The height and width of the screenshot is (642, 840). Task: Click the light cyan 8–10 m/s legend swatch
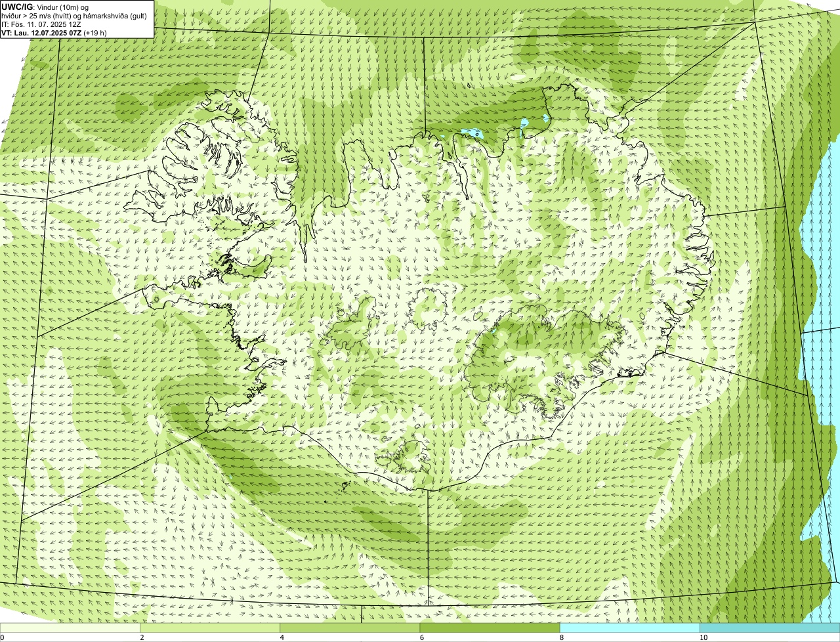629,628
